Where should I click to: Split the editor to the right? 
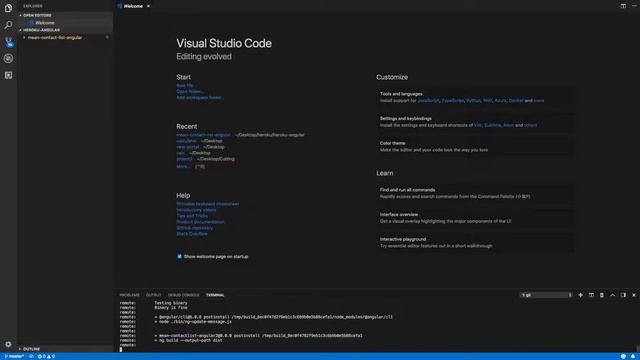[623, 6]
